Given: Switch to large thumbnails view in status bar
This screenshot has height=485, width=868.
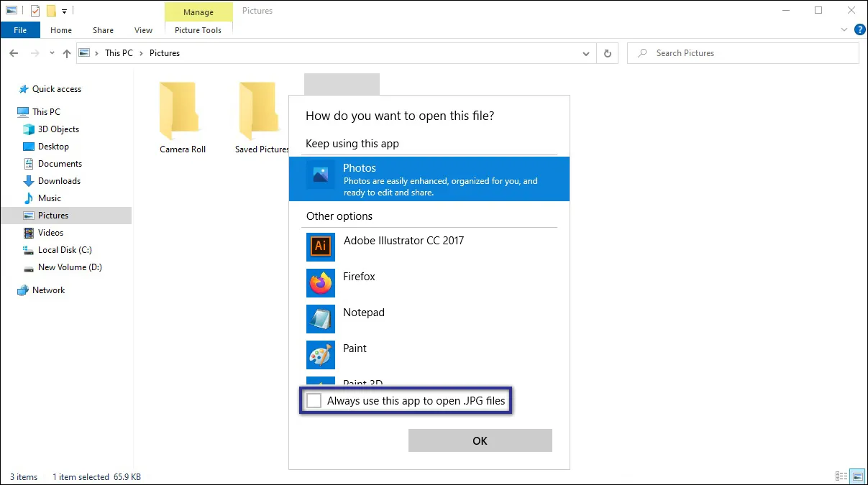Looking at the screenshot, I should (x=857, y=476).
